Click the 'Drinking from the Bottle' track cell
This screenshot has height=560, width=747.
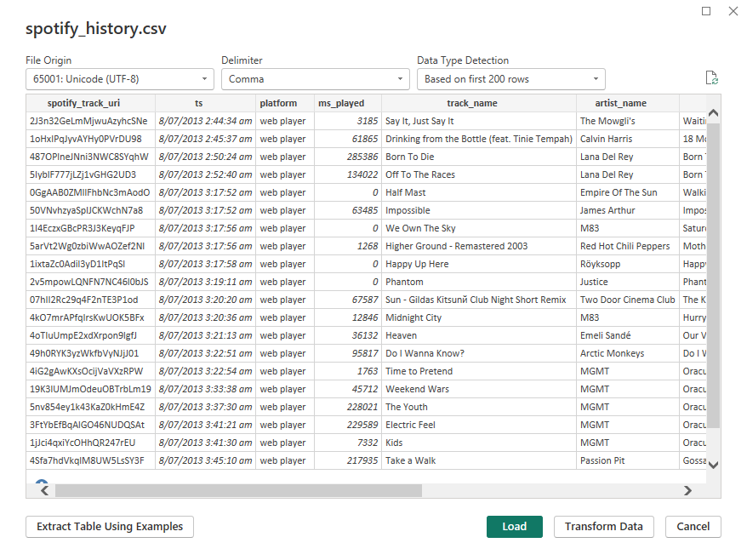tap(479, 140)
